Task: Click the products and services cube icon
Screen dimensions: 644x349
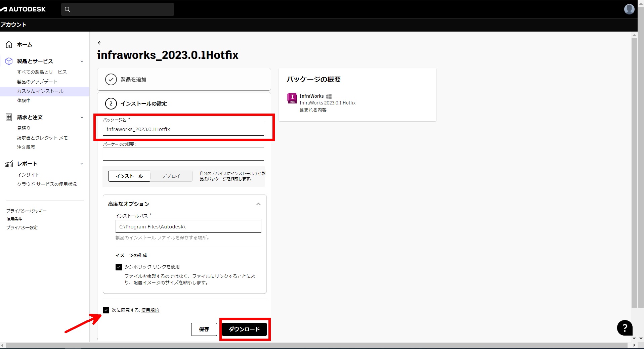Action: [9, 61]
